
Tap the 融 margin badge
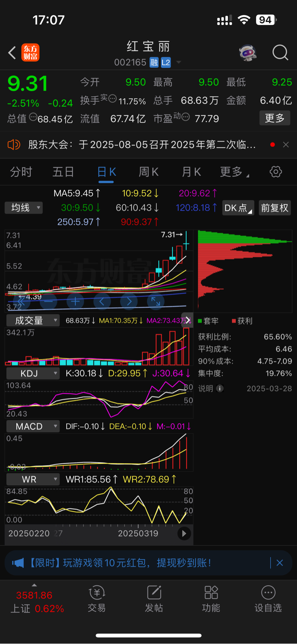[x=154, y=62]
